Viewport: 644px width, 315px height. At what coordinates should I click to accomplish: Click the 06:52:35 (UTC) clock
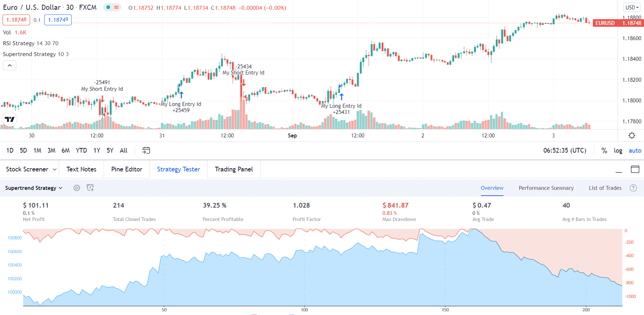point(565,150)
